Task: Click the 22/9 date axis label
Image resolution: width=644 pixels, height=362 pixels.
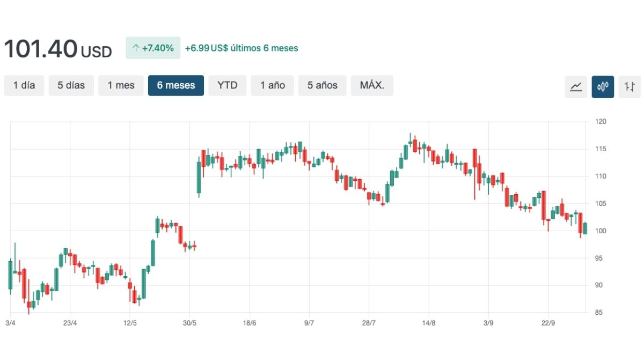Action: point(548,323)
